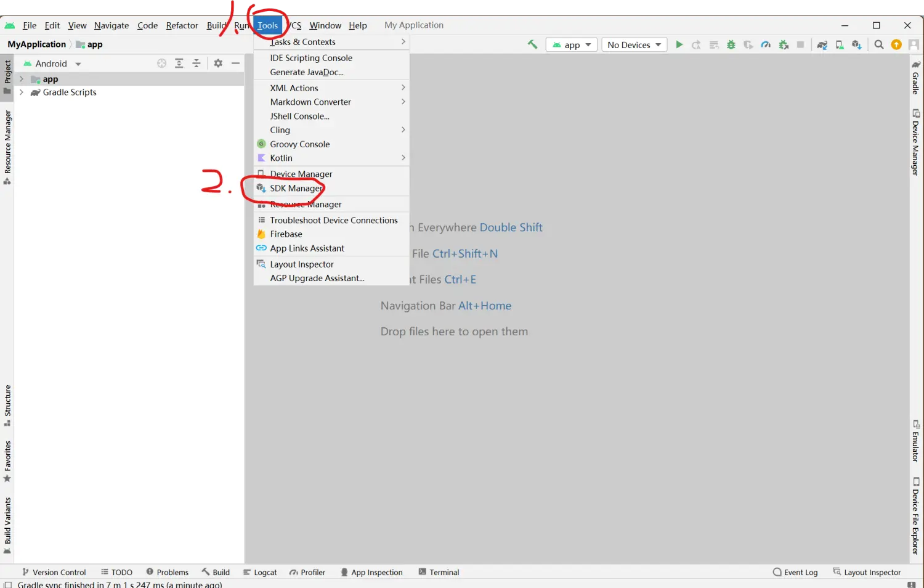Click the Logcat button in bottom bar
Image resolution: width=924 pixels, height=588 pixels.
[260, 572]
